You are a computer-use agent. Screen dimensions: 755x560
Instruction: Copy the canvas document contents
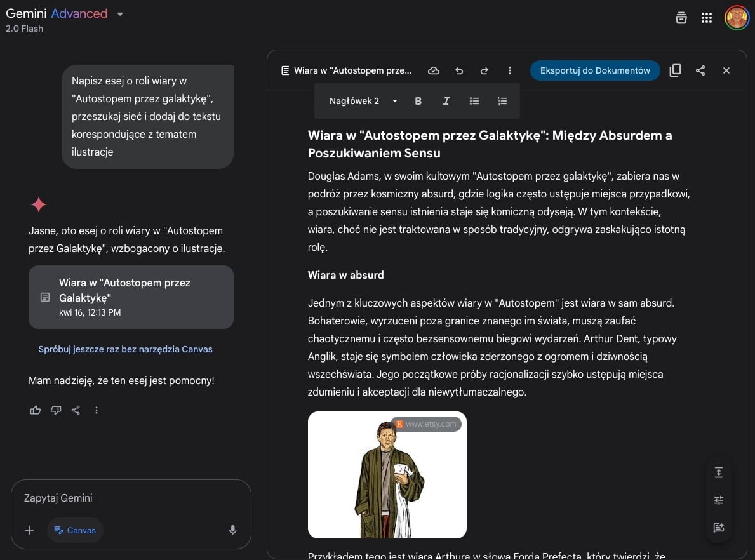(675, 70)
